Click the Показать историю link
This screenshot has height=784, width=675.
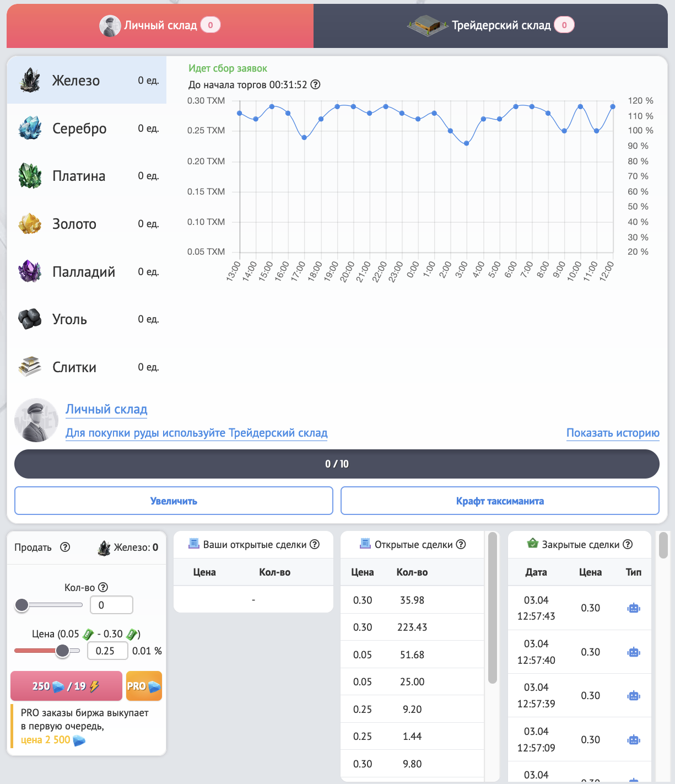[613, 433]
